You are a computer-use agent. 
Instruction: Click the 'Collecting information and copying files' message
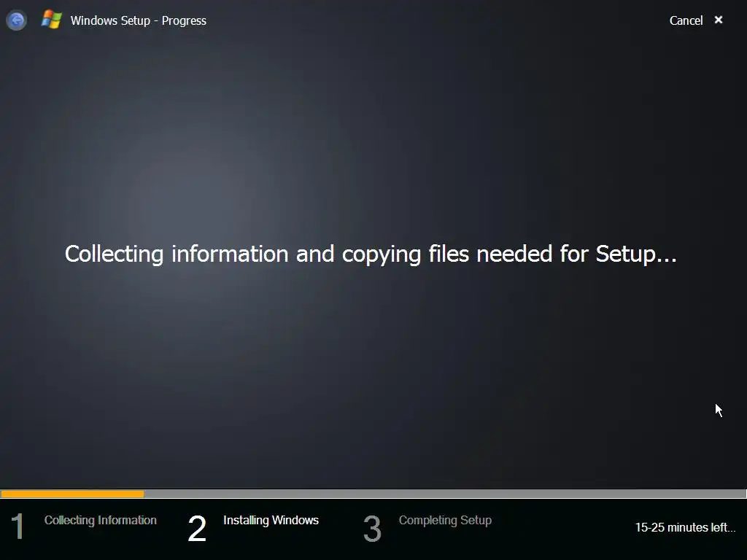click(x=371, y=254)
